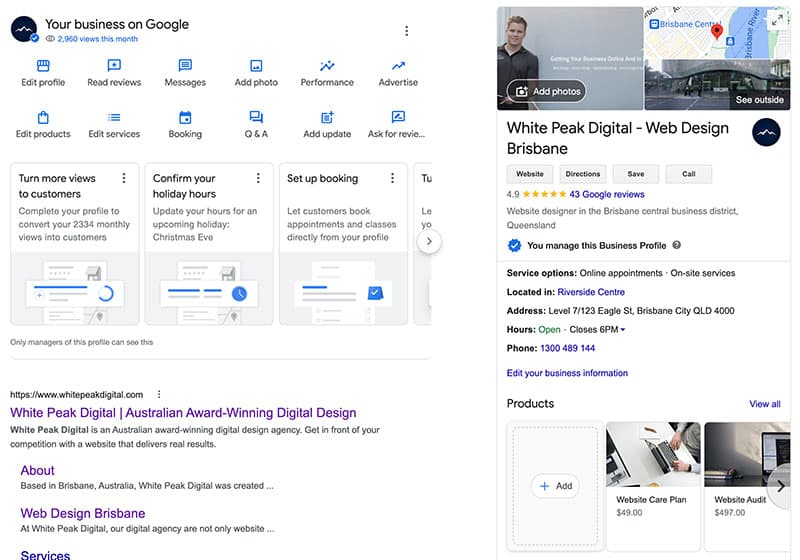Image resolution: width=800 pixels, height=560 pixels.
Task: Click View all products link
Action: pyautogui.click(x=765, y=404)
